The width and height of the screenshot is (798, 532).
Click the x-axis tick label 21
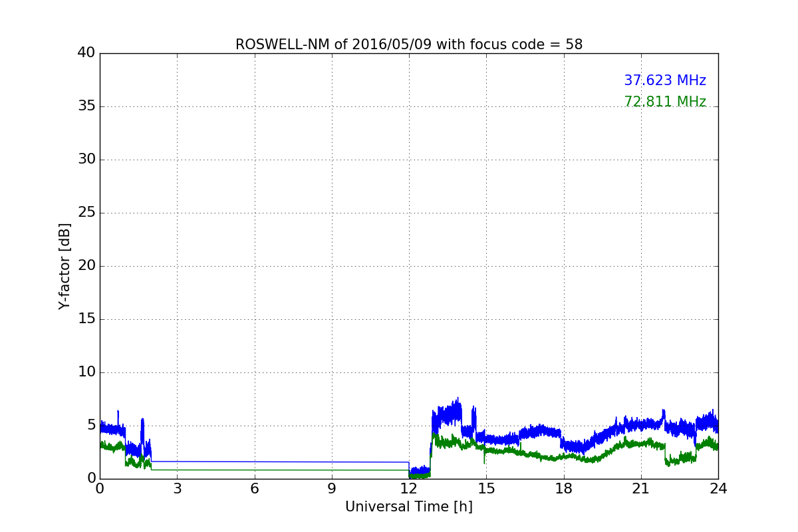641,489
